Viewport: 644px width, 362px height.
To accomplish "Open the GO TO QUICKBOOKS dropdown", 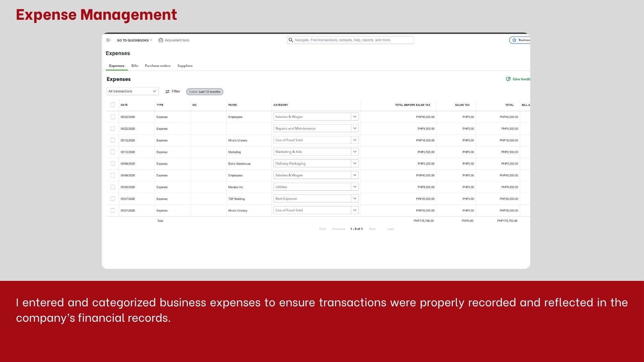I will [x=134, y=40].
